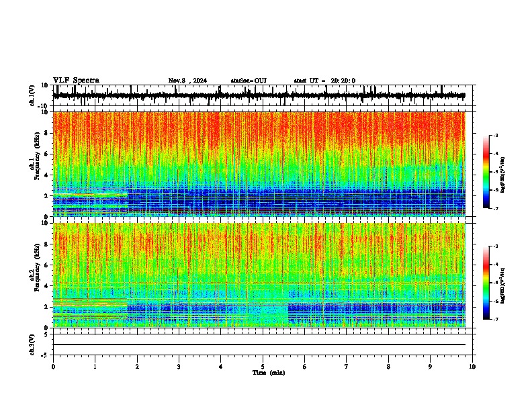Click the '-3' label on ch.1 color bar

495,136
